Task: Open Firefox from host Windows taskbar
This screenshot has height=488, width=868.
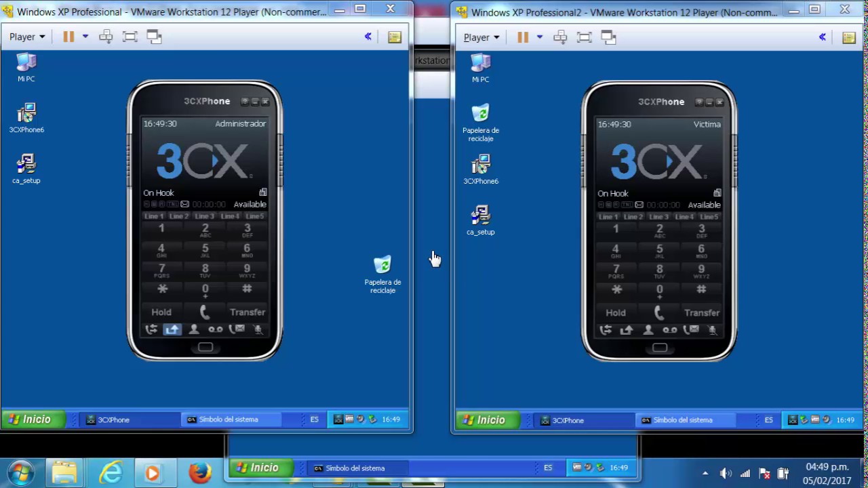Action: point(199,472)
